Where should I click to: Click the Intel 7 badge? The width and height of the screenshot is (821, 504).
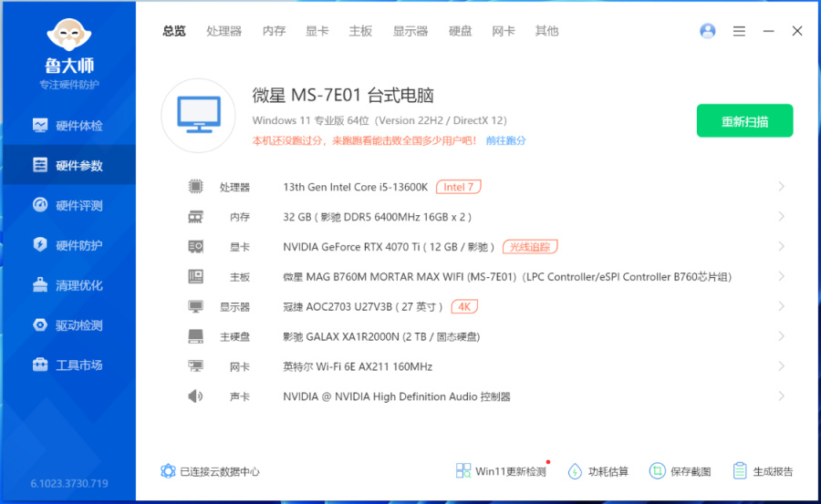coord(459,187)
